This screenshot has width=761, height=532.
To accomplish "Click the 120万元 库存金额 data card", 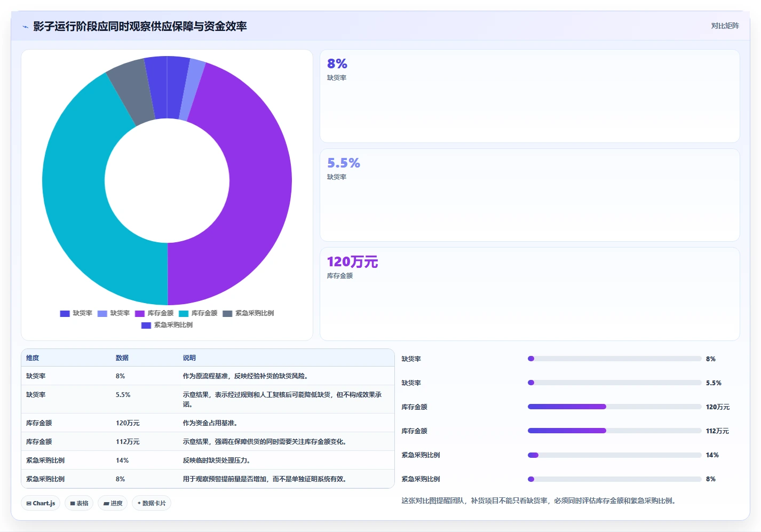I will pos(529,294).
